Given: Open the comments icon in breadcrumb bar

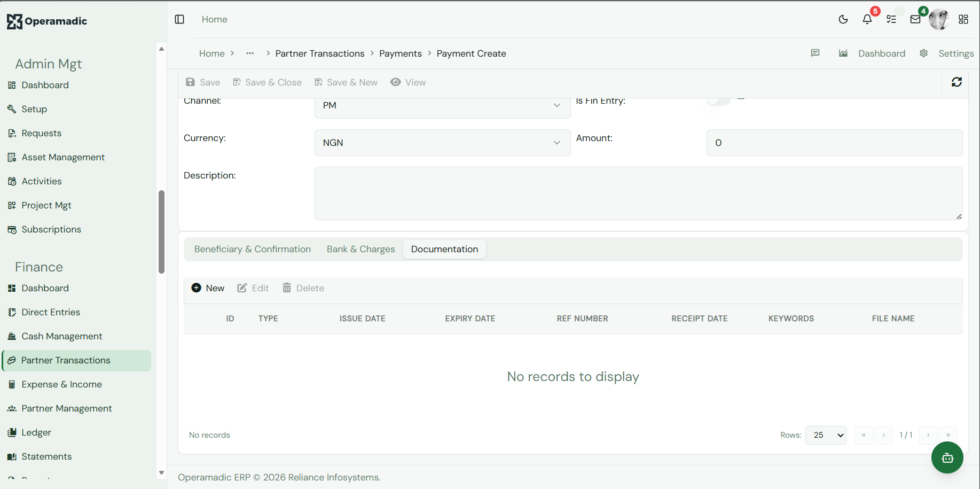Looking at the screenshot, I should [x=815, y=53].
